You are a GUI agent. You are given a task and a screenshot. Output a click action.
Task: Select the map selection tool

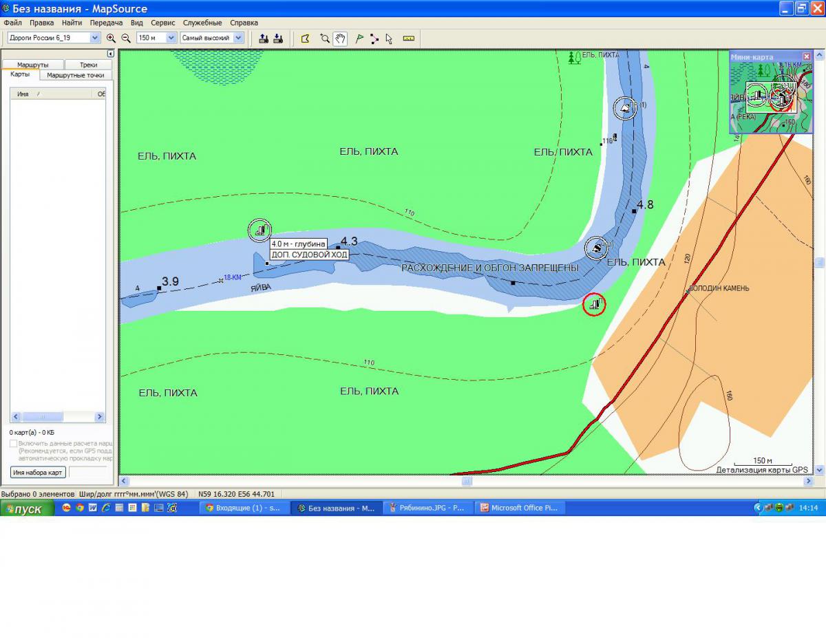pos(306,39)
